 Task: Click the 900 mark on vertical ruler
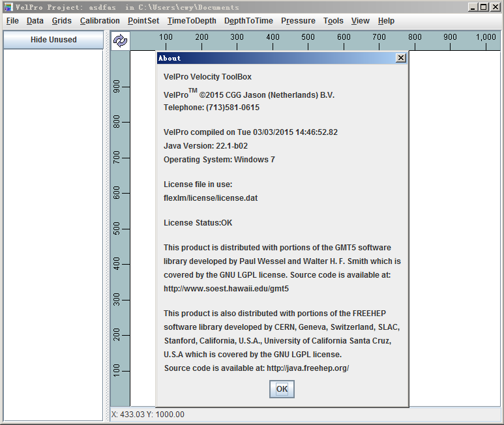[x=116, y=87]
